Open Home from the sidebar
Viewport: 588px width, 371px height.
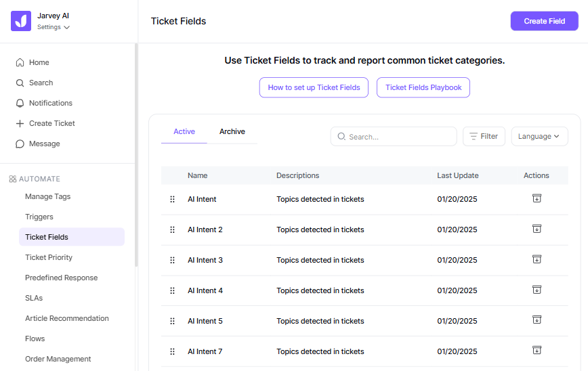pyautogui.click(x=39, y=62)
